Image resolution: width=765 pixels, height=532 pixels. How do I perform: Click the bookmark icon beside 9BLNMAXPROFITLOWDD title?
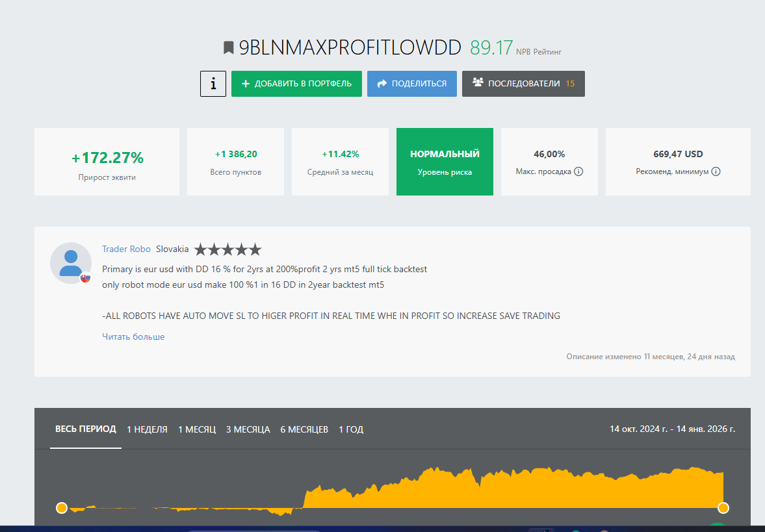pos(228,48)
